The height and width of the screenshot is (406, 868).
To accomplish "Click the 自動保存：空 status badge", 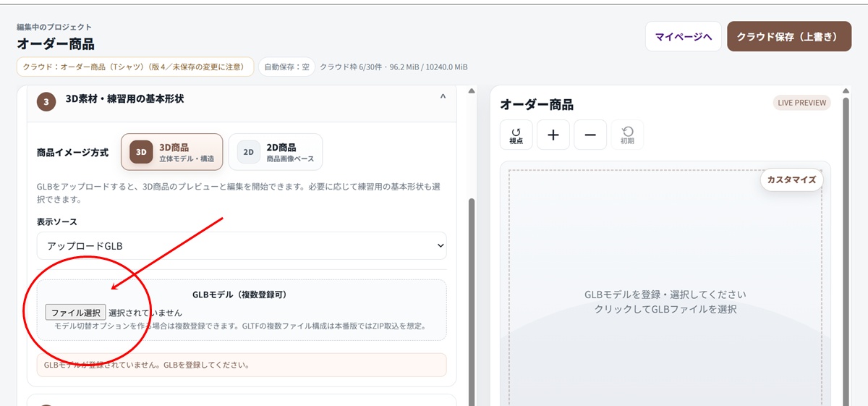I will 286,67.
